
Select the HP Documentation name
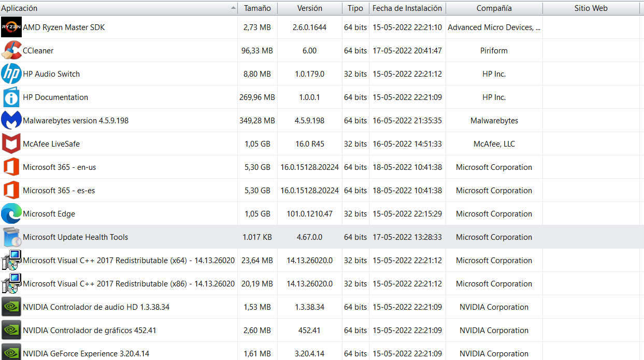pos(55,97)
